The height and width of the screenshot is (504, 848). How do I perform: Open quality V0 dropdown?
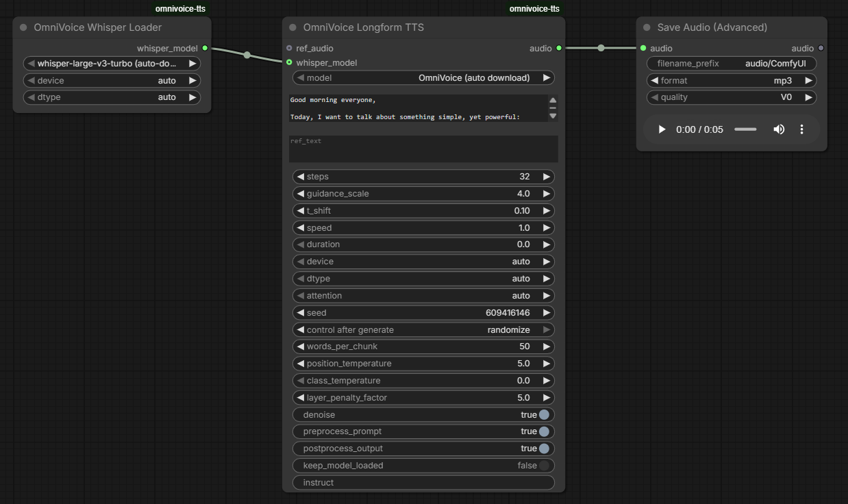732,97
